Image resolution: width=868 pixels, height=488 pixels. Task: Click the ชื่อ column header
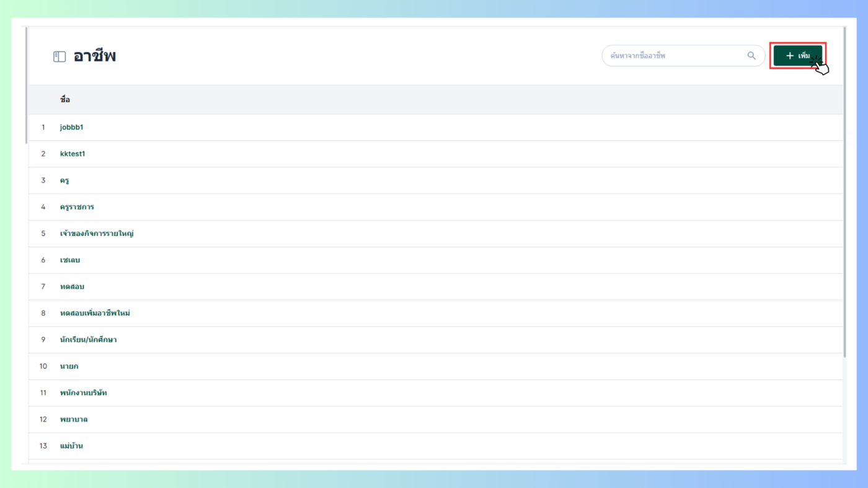click(x=65, y=100)
